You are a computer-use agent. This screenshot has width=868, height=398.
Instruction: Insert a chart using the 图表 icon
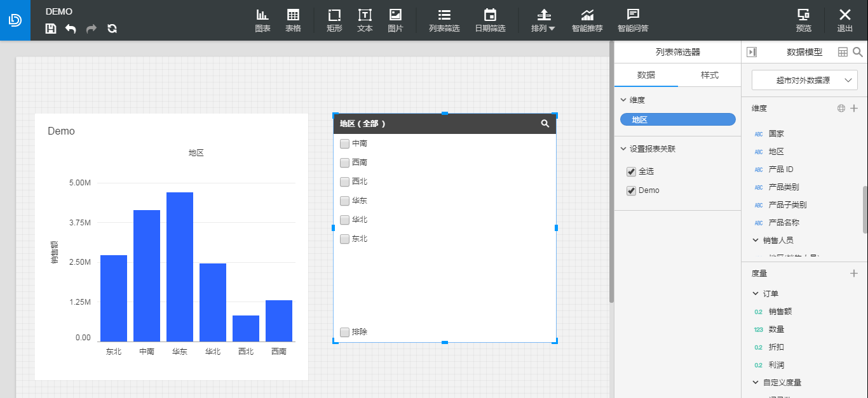(262, 20)
